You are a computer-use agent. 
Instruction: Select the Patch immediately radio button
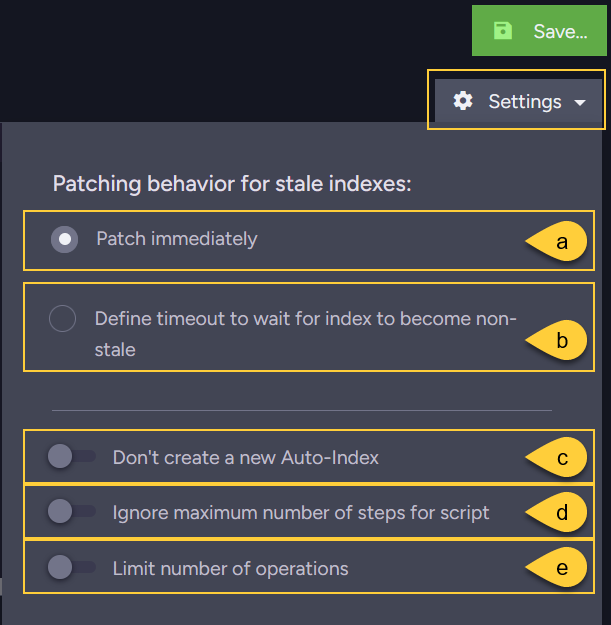(65, 240)
